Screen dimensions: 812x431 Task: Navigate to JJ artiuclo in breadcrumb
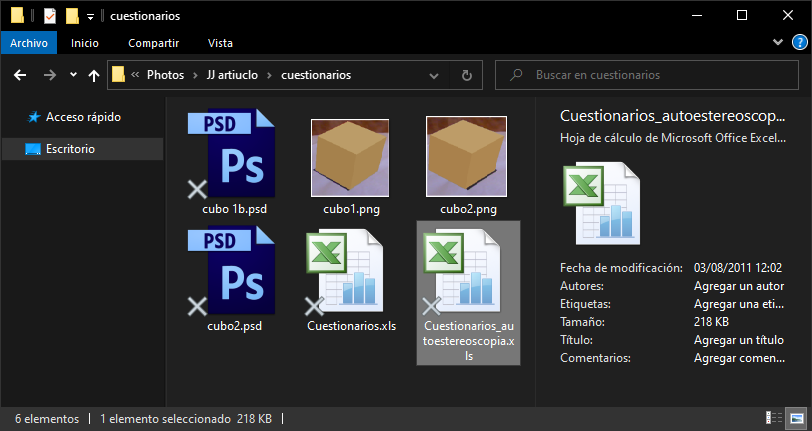[x=229, y=75]
